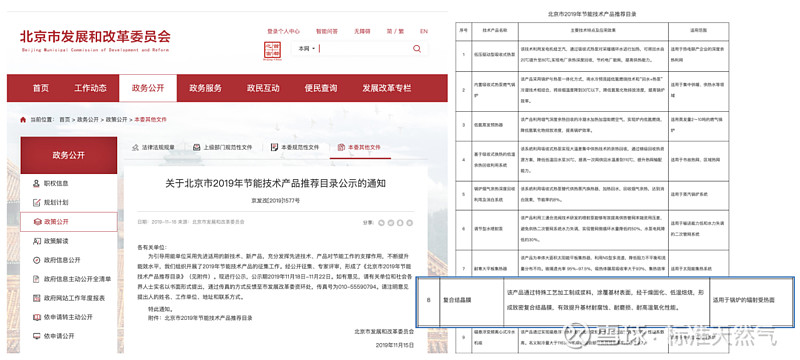Click the 无障碍 accessibility link
The width and height of the screenshot is (800, 360).
[x=362, y=31]
